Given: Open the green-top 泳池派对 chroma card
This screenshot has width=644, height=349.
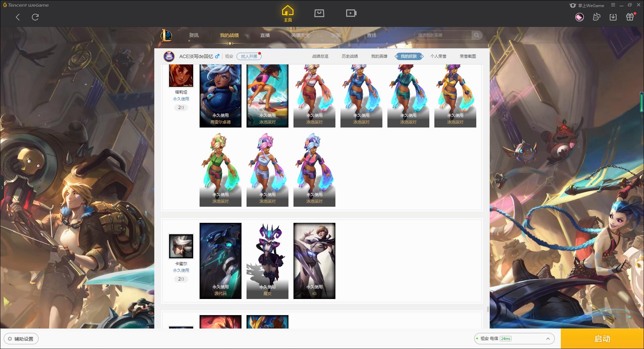Looking at the screenshot, I should coord(220,169).
